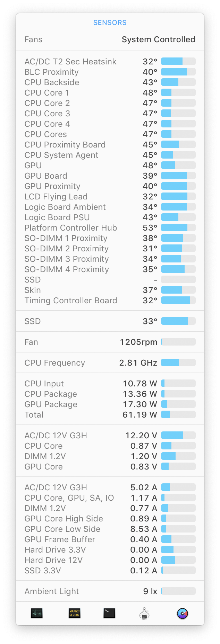The image size is (220, 644).
Task: Open the "System Controlled" fan mode selector
Action: click(158, 39)
